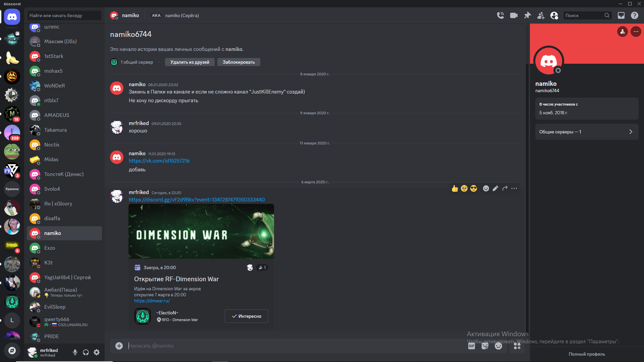This screenshot has width=644, height=362.
Task: Click friend status icon in profile banner
Action: coord(623,32)
